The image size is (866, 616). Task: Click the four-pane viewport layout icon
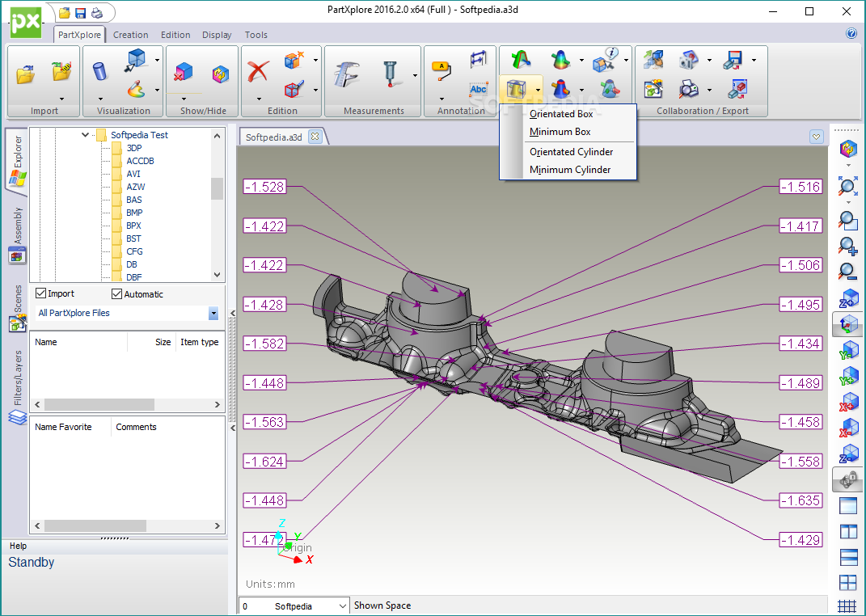(848, 582)
